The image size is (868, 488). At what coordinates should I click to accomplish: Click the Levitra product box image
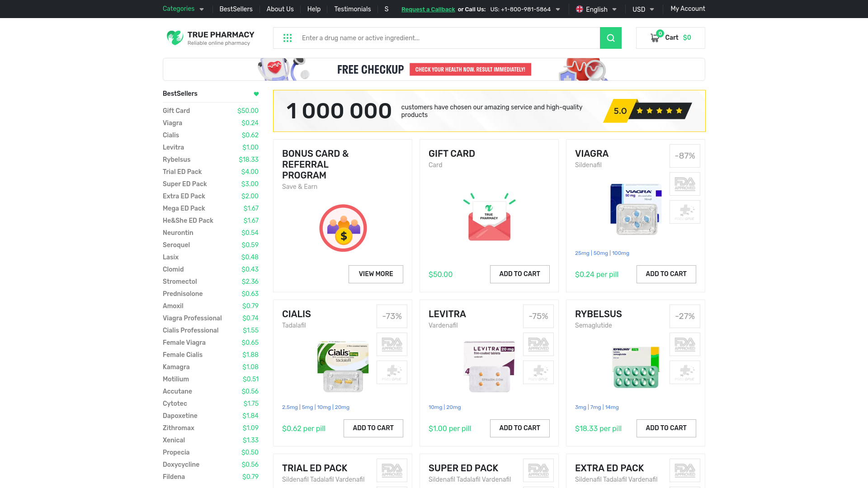click(490, 366)
